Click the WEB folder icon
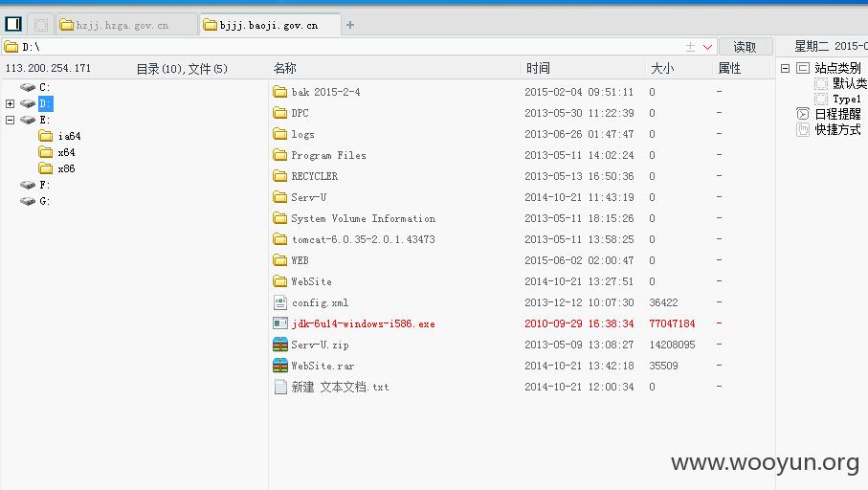The width and height of the screenshot is (868, 490). (280, 259)
